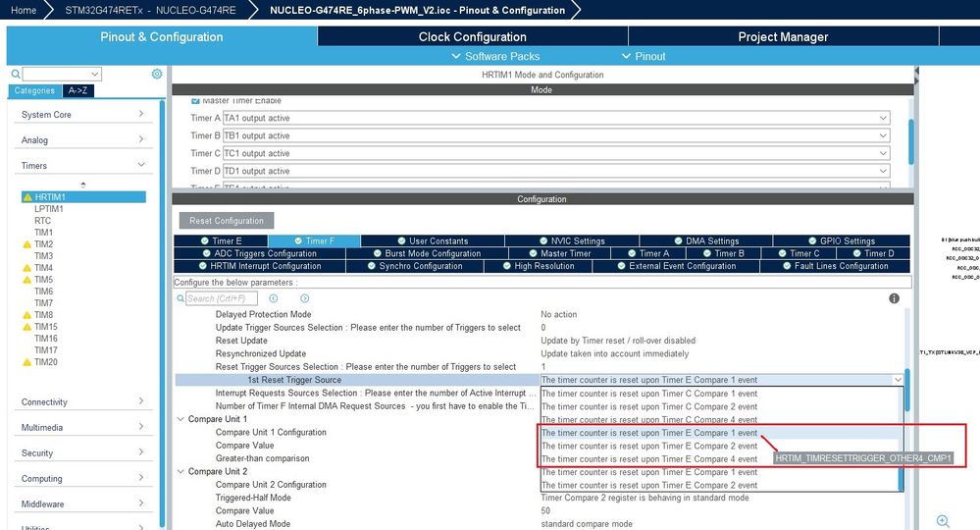Open the Timer C output mode dropdown
The width and height of the screenshot is (980, 530).
[556, 152]
